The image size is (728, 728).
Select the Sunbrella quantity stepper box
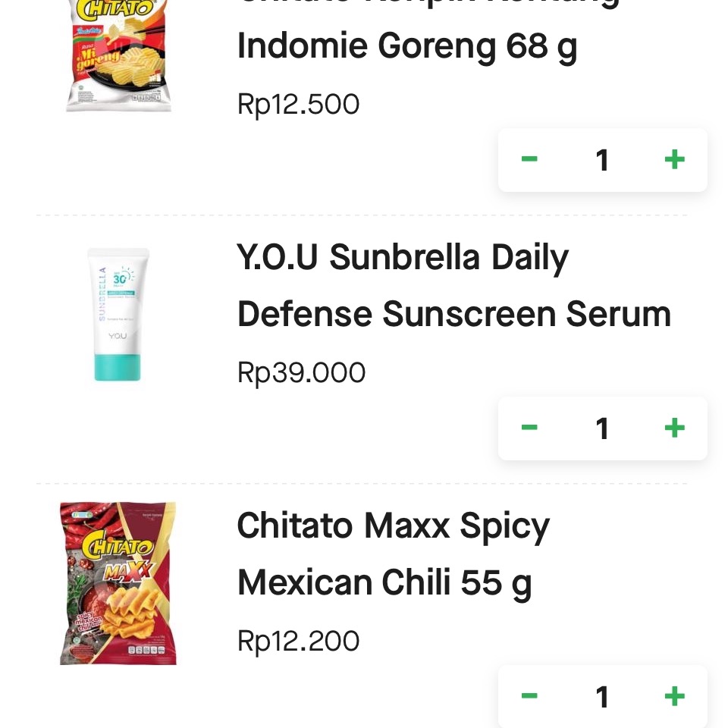click(x=603, y=428)
